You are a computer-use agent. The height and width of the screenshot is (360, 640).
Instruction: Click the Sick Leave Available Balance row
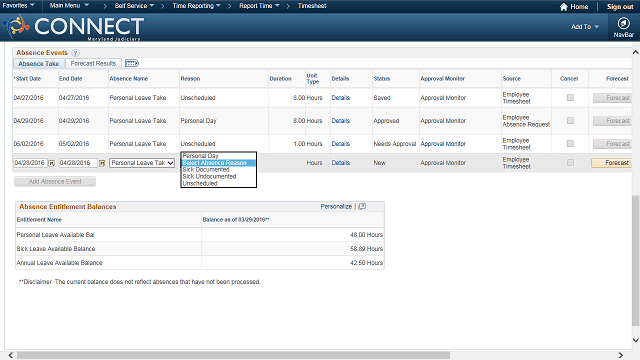click(x=200, y=249)
